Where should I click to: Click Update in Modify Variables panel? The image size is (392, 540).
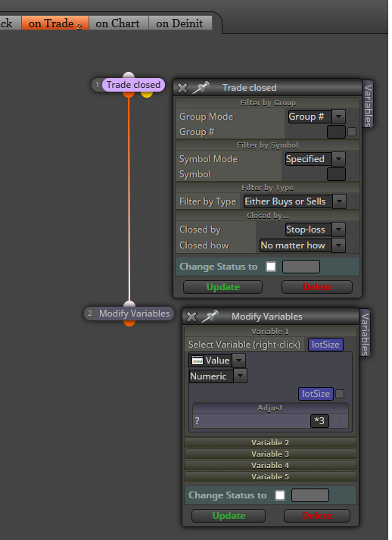pyautogui.click(x=229, y=516)
